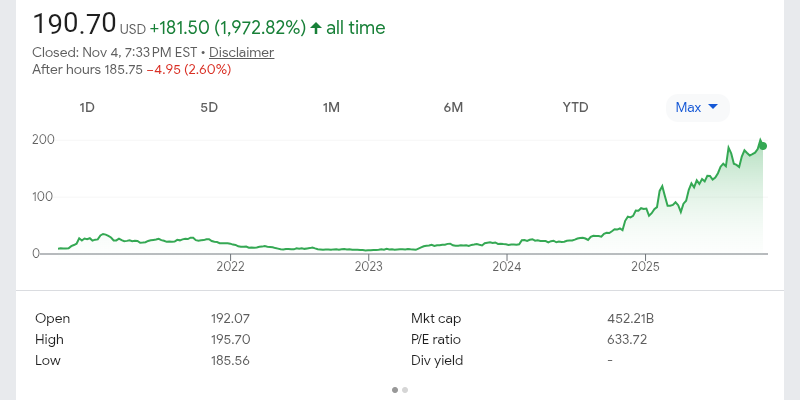800x400 pixels.
Task: Click the Open price 192.07
Action: click(230, 318)
